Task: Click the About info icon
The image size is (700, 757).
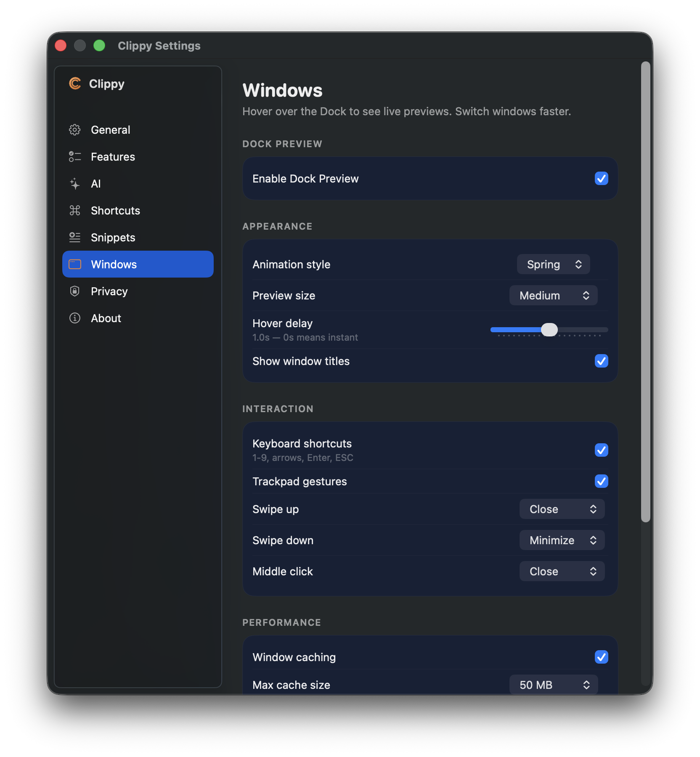Action: 75,318
